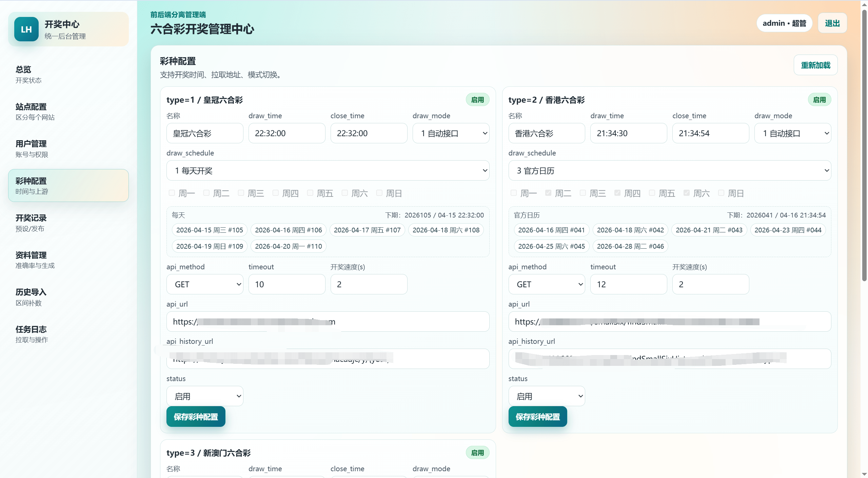Save 香港六合彩 config with 保存彩种配置

point(537,417)
